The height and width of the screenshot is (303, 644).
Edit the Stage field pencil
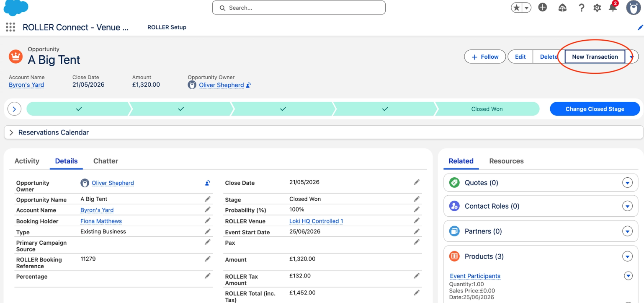[417, 199]
